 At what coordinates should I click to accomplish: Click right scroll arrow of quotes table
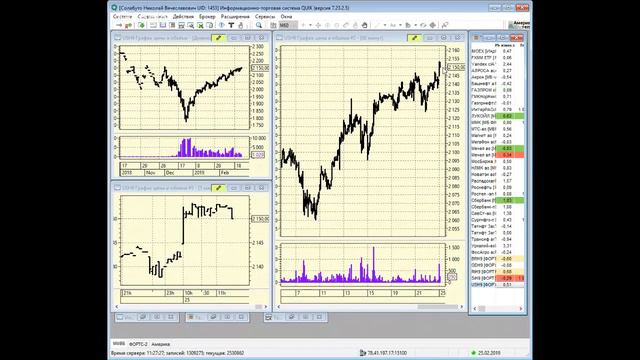click(521, 309)
